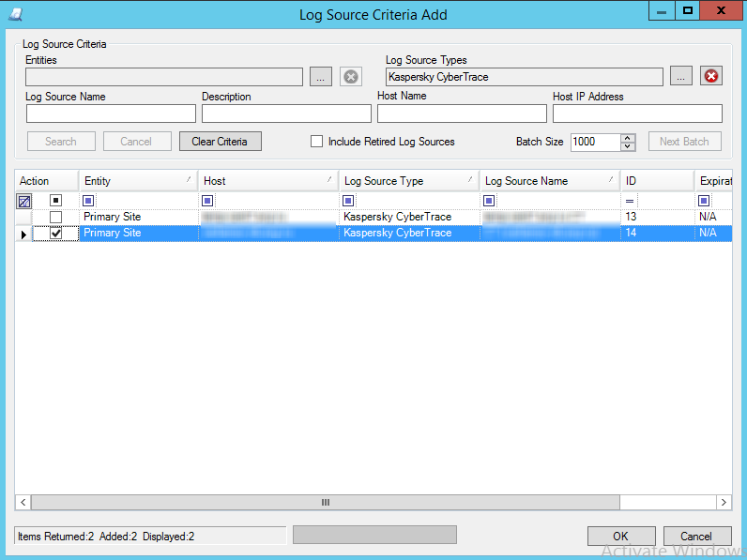Click the filter icon under Log Source Name
This screenshot has width=747, height=560.
(x=490, y=201)
